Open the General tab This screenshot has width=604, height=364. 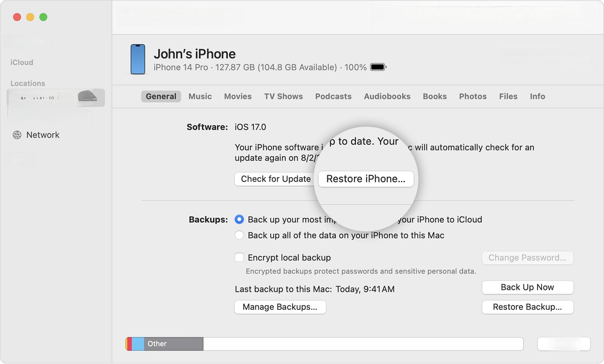pyautogui.click(x=161, y=96)
